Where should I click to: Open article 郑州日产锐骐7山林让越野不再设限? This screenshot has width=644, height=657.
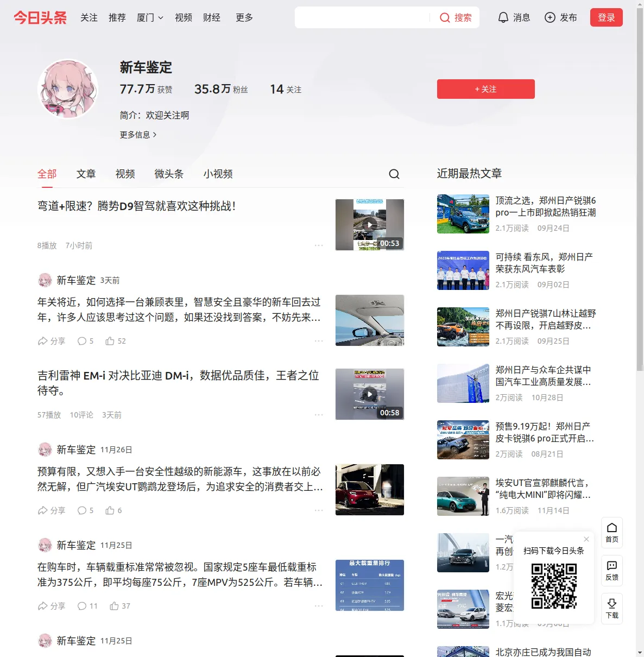pyautogui.click(x=546, y=319)
